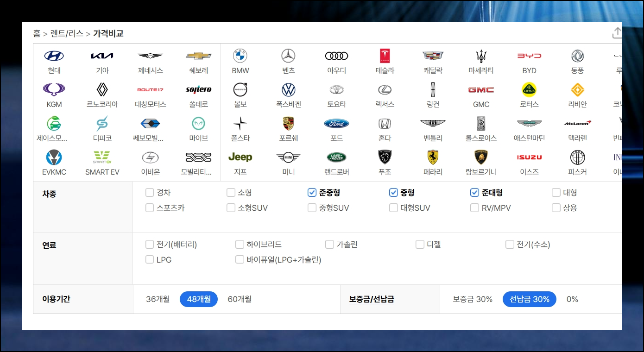
Task: Pick the Cadillac (캐딜락) logo
Action: 433,56
